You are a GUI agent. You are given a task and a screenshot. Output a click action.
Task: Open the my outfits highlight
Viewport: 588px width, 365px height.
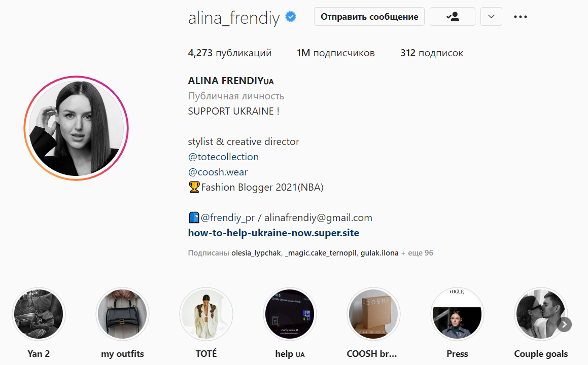click(122, 314)
